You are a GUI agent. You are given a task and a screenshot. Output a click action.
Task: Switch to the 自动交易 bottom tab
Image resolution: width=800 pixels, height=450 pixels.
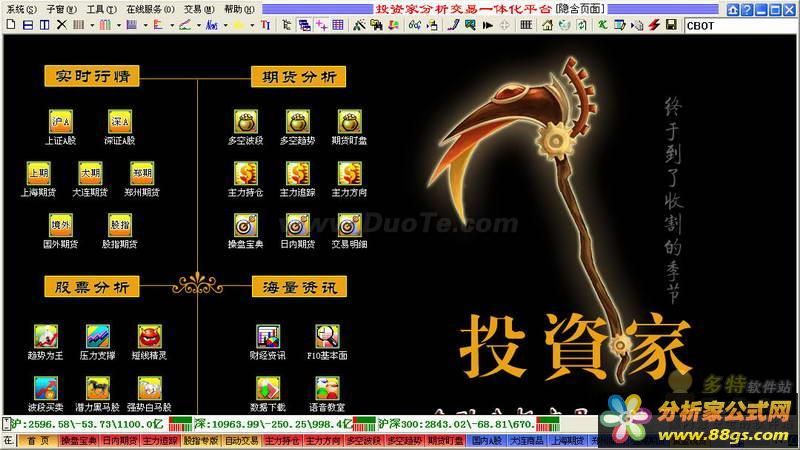click(x=241, y=440)
